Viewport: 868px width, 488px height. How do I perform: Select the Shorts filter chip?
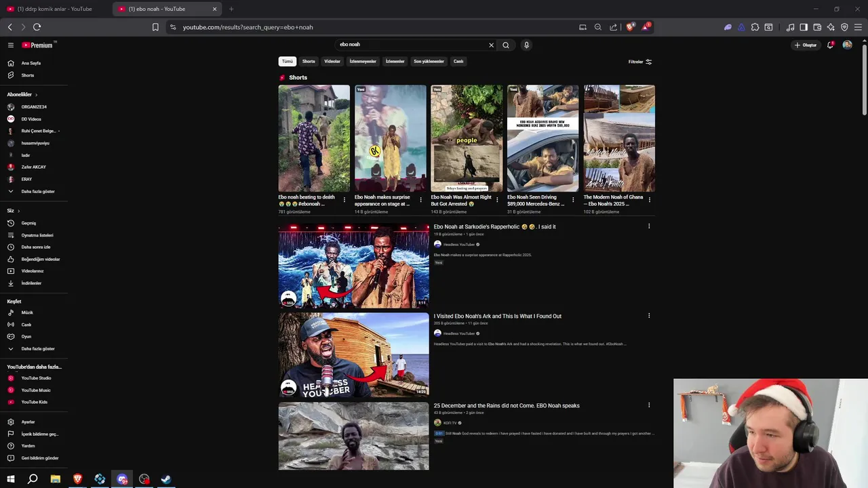(309, 62)
